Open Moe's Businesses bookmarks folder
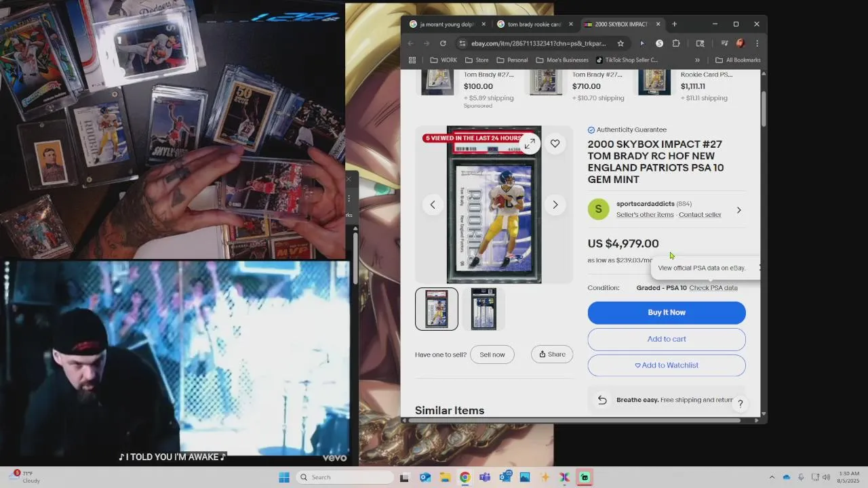The width and height of the screenshot is (868, 488). [562, 60]
